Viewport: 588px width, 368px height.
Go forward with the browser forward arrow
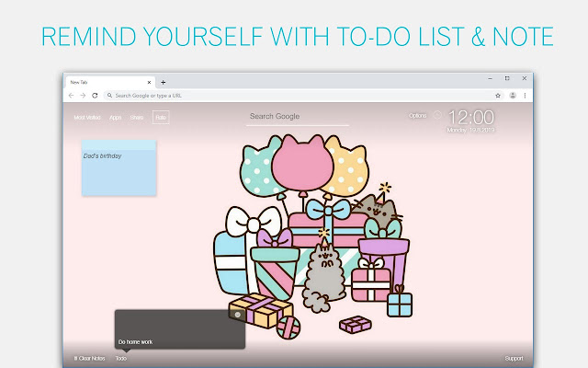tap(83, 96)
